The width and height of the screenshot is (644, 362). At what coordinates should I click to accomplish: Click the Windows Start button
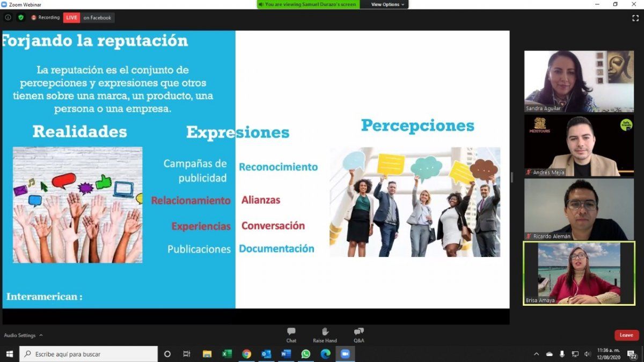click(9, 354)
